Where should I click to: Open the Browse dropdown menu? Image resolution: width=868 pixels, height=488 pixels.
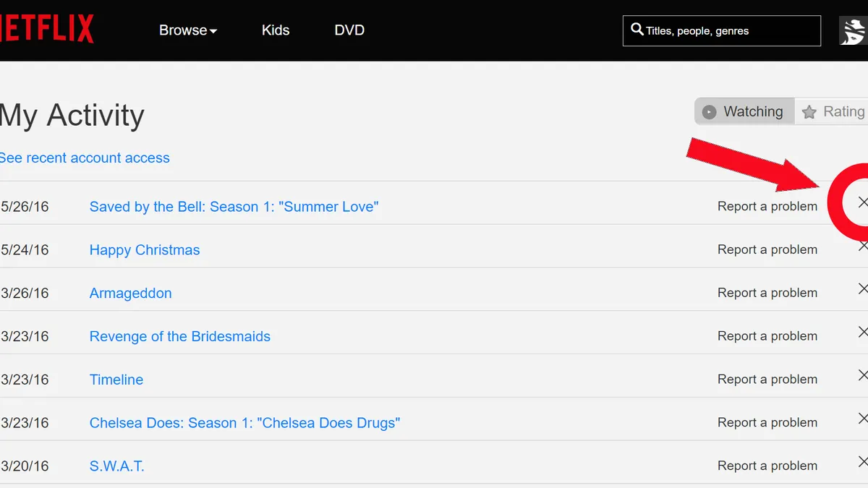click(x=188, y=30)
